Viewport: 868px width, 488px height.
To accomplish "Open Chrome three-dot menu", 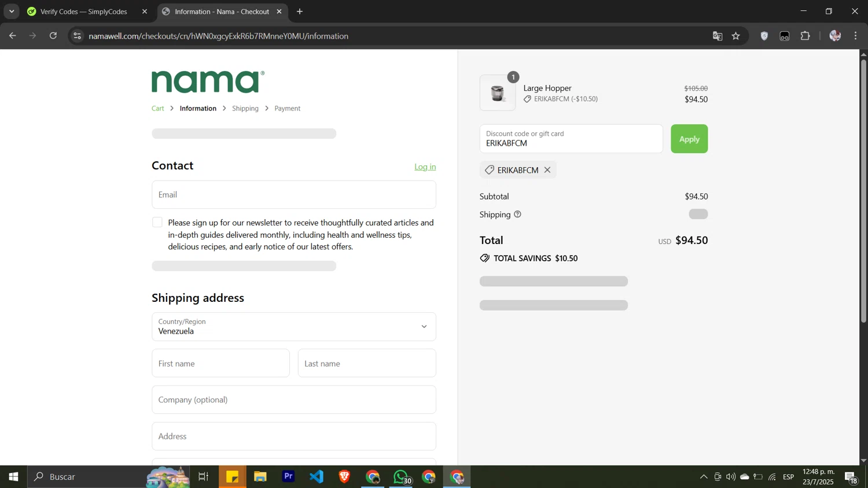I will [856, 36].
